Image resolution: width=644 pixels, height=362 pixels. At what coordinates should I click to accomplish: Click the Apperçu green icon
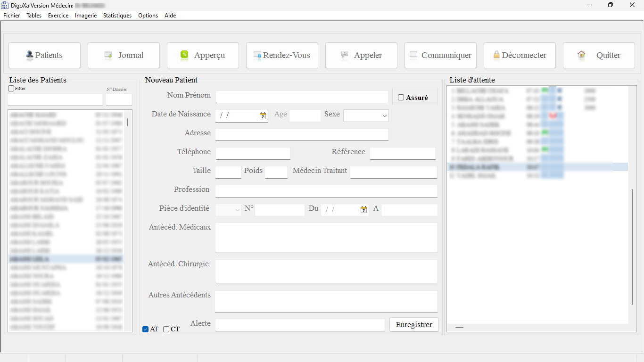coord(184,55)
